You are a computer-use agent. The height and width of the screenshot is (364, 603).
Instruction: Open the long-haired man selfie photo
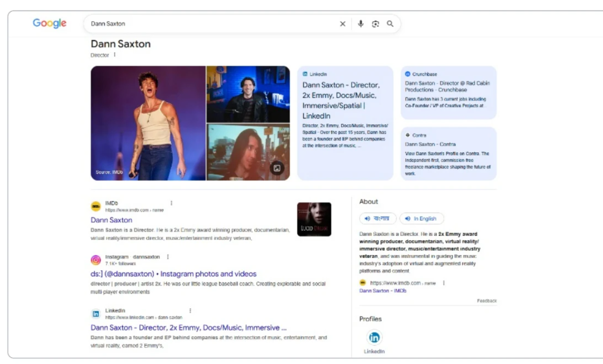[248, 152]
